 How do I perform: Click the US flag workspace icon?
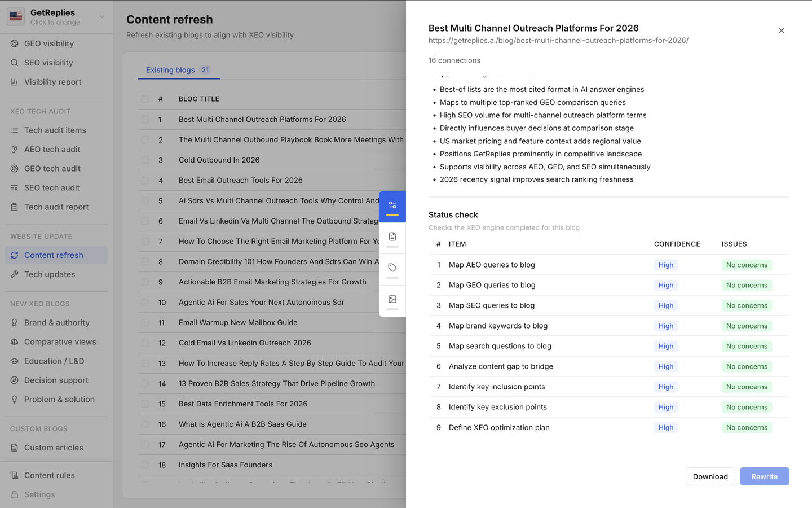16,17
